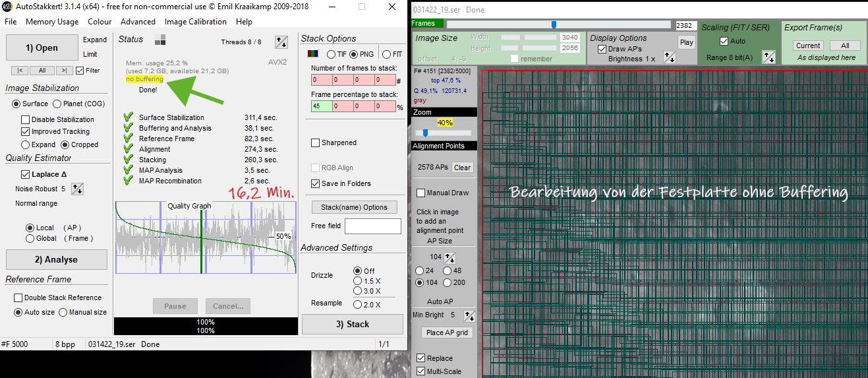Open the Help menu

[244, 22]
